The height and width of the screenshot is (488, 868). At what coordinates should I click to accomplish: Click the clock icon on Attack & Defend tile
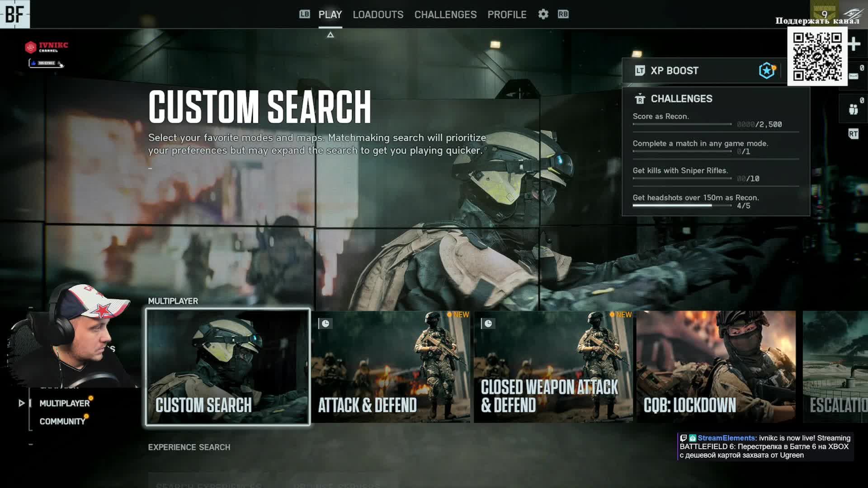click(x=325, y=324)
